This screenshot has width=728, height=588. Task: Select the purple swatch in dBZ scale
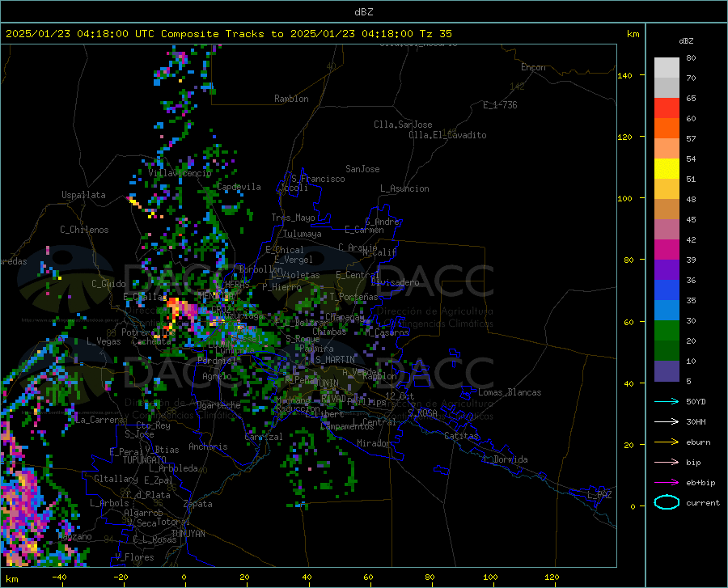pos(667,270)
